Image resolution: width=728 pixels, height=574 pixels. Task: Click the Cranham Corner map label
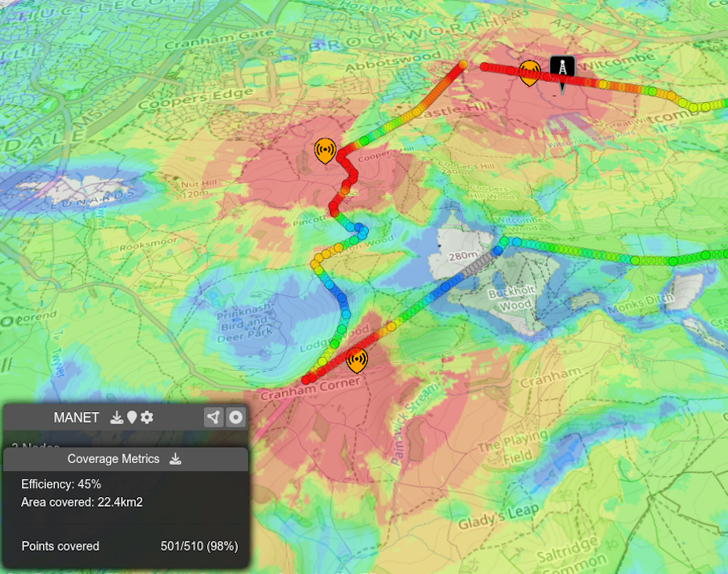[311, 388]
